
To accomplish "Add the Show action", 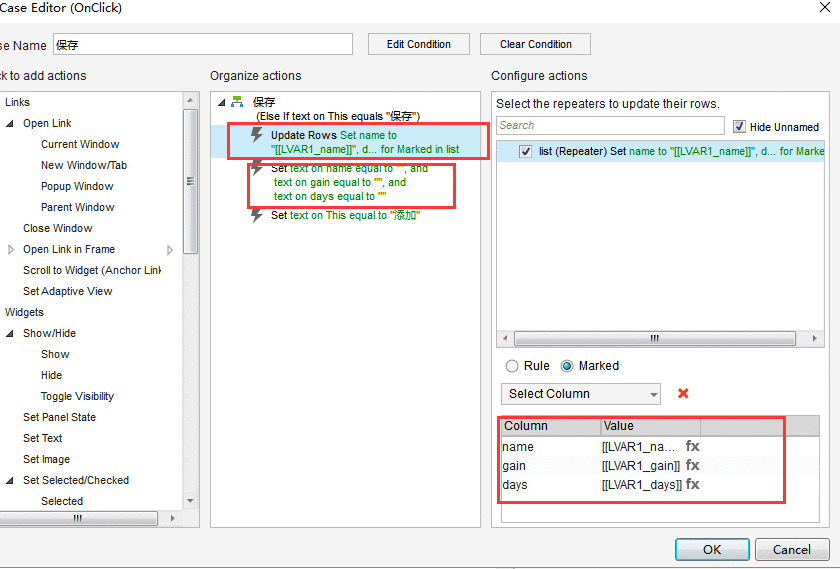I will tap(55, 354).
